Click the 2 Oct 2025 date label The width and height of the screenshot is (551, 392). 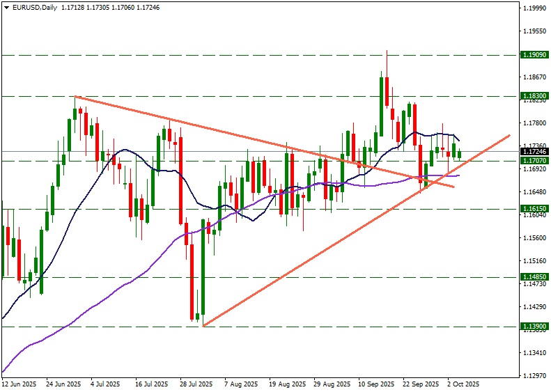pyautogui.click(x=463, y=384)
